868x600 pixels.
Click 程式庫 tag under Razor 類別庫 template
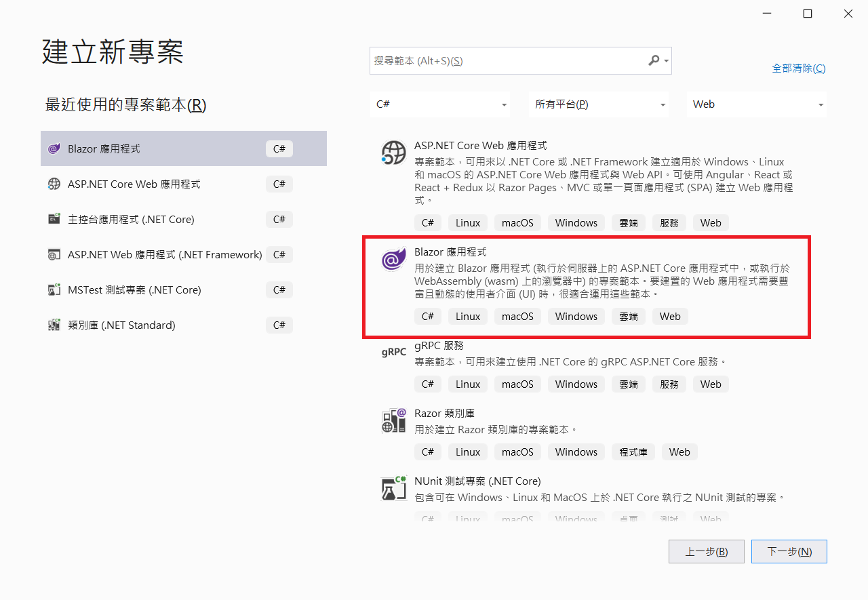point(633,452)
